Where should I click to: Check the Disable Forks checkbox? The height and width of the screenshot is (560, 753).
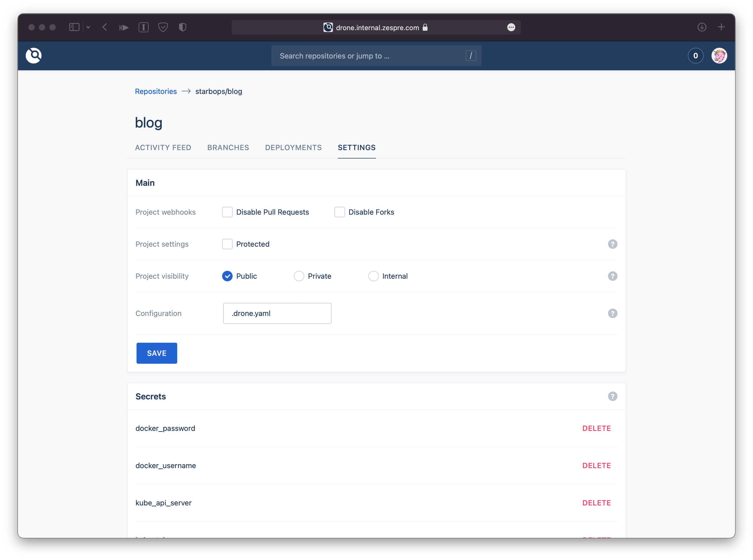click(x=339, y=212)
